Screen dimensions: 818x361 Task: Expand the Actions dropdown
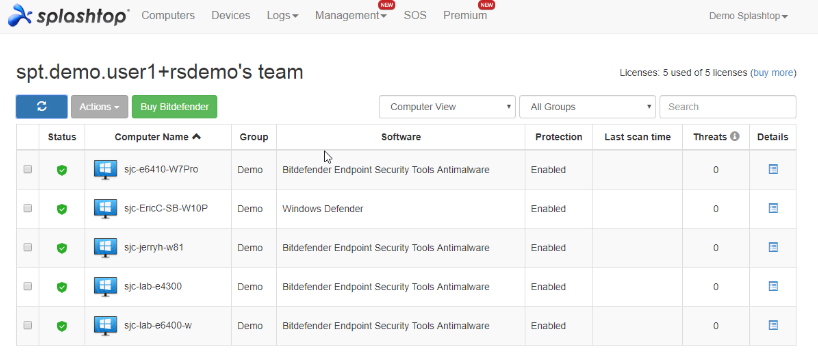click(100, 106)
